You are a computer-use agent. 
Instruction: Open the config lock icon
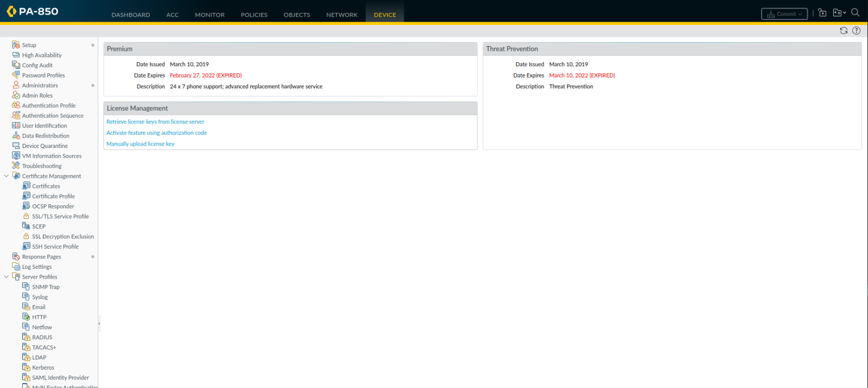pos(822,13)
